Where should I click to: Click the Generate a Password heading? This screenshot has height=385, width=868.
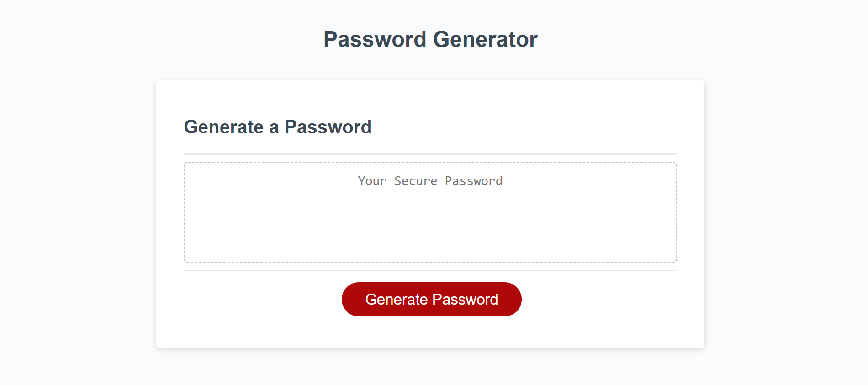click(x=277, y=127)
